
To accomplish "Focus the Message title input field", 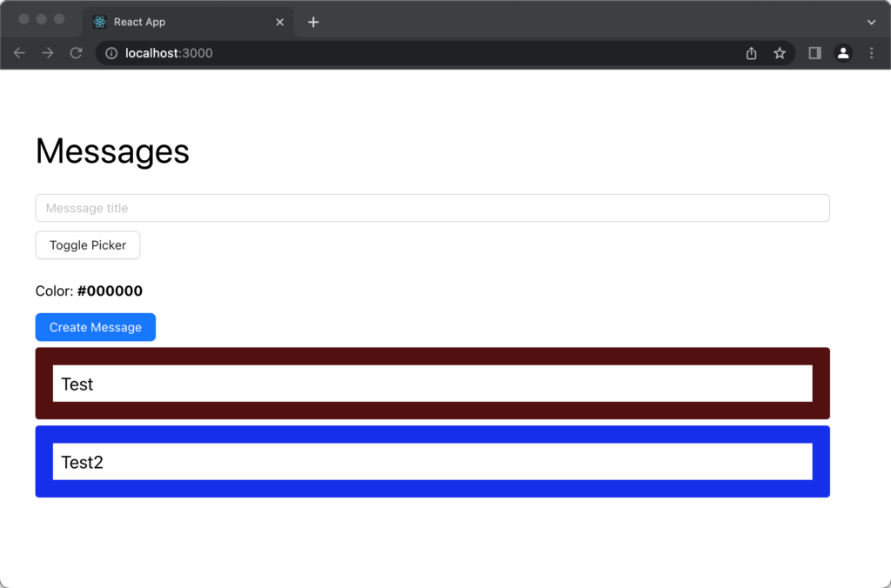I will tap(432, 208).
